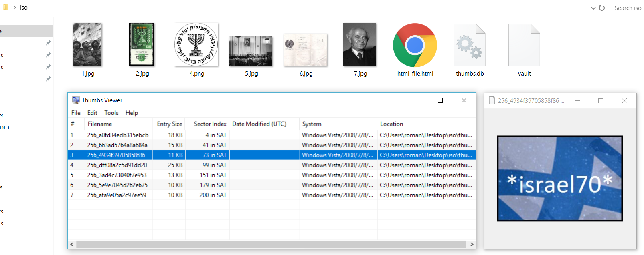
Task: Select the highlighted row 256_4934f39705858f86
Action: [x=272, y=155]
